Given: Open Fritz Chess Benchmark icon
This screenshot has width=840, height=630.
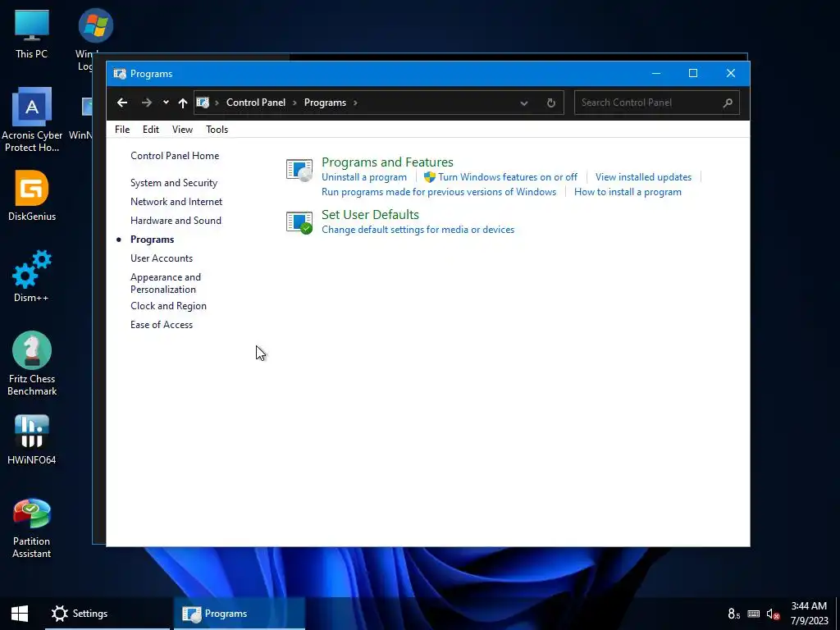Looking at the screenshot, I should [32, 363].
